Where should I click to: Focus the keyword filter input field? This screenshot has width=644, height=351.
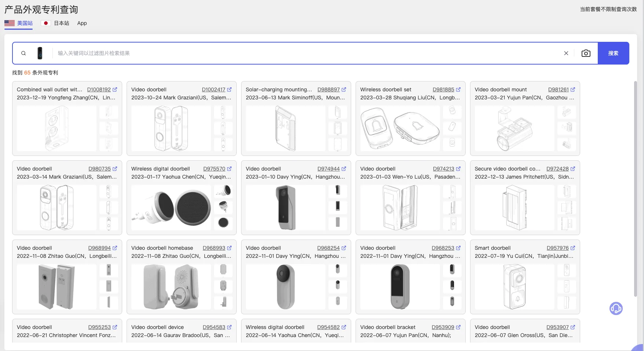[308, 53]
